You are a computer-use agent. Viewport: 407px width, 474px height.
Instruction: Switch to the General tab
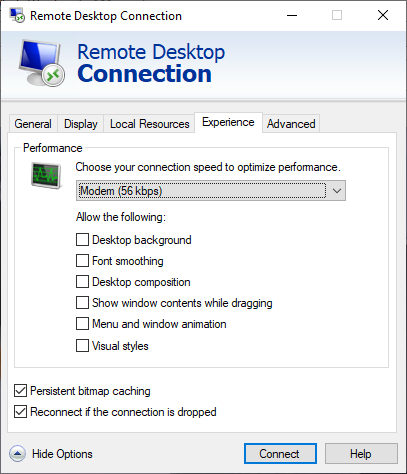click(x=33, y=124)
